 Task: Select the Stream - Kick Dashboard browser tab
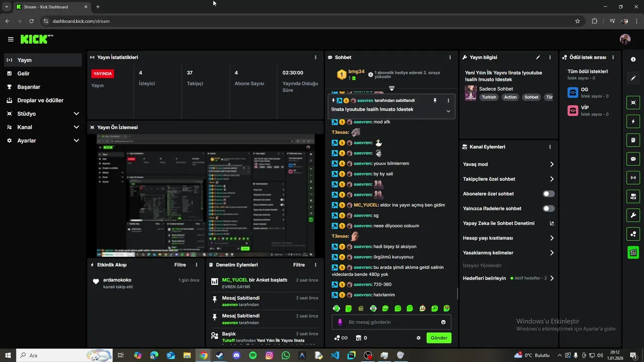[51, 7]
